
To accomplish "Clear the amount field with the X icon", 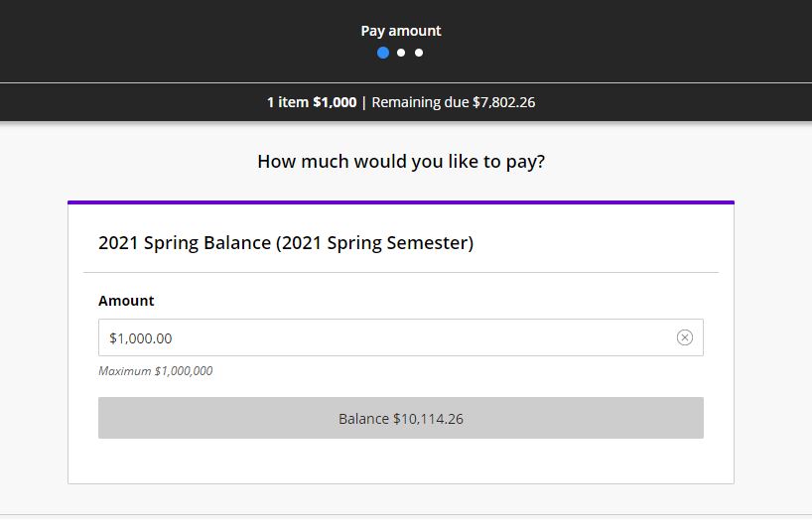I will pos(684,337).
